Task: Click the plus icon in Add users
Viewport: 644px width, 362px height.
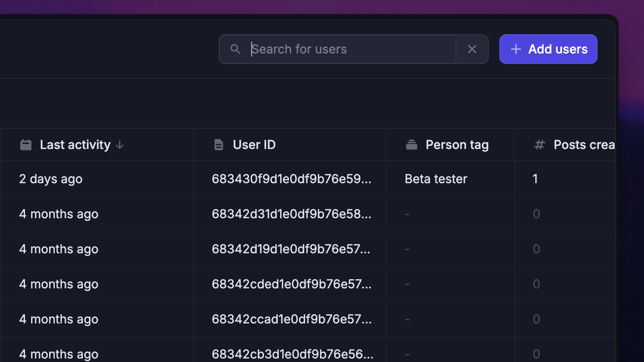Action: coord(516,49)
